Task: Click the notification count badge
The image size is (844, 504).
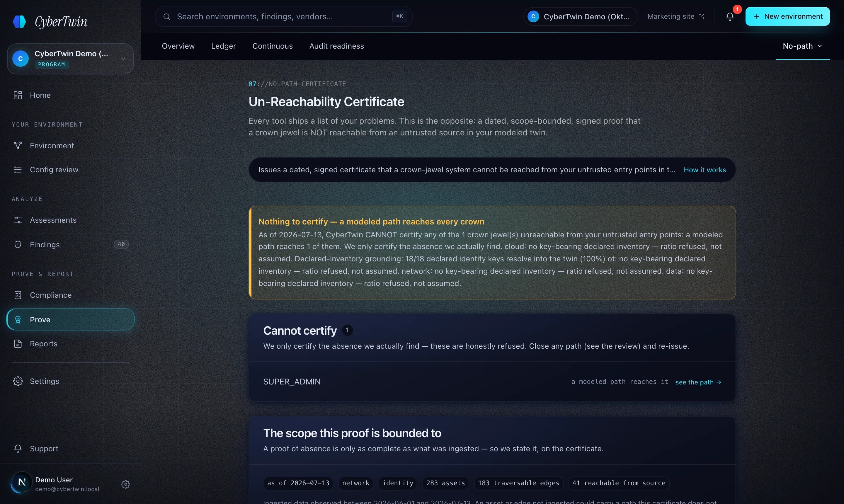Action: point(737,9)
